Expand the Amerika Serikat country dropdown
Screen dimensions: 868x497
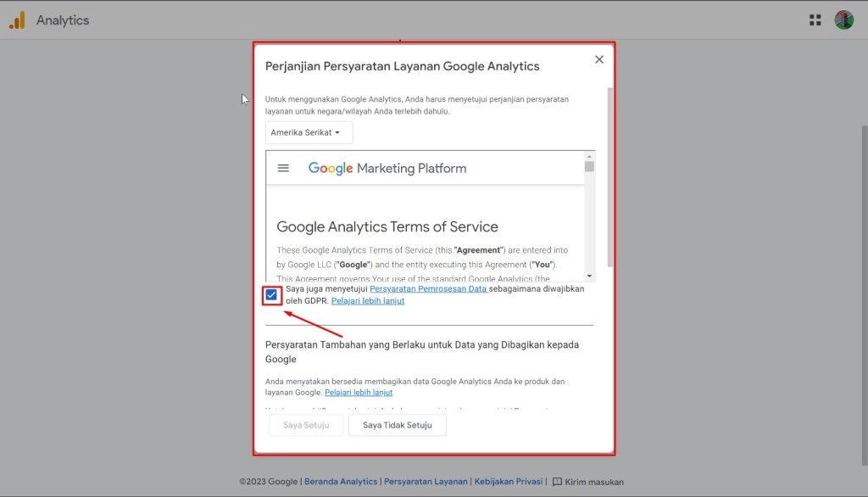pyautogui.click(x=309, y=132)
